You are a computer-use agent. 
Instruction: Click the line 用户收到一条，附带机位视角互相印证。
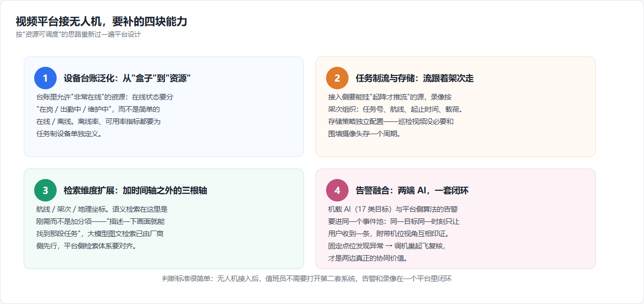(388, 234)
